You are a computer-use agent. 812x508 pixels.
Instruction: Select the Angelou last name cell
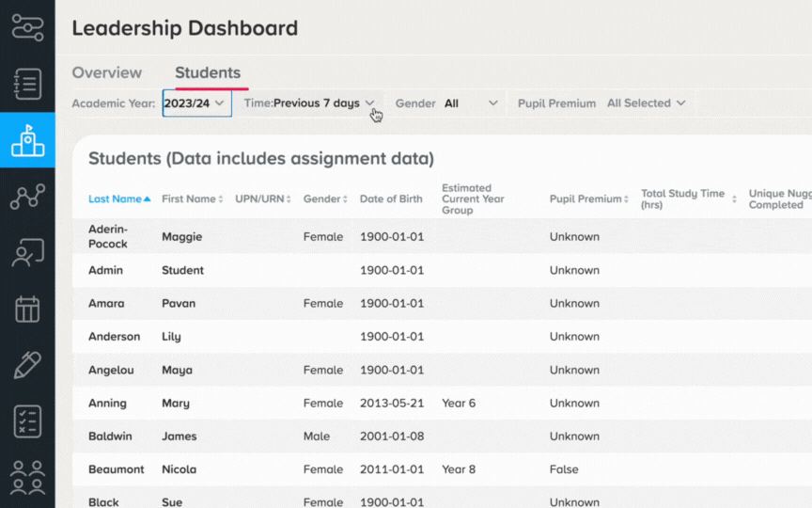(x=111, y=370)
